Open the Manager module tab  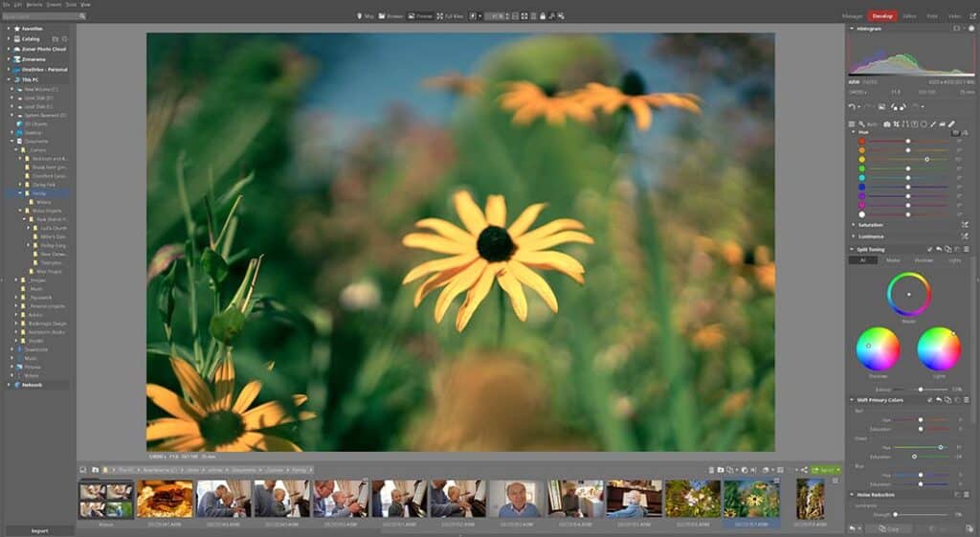pyautogui.click(x=852, y=16)
